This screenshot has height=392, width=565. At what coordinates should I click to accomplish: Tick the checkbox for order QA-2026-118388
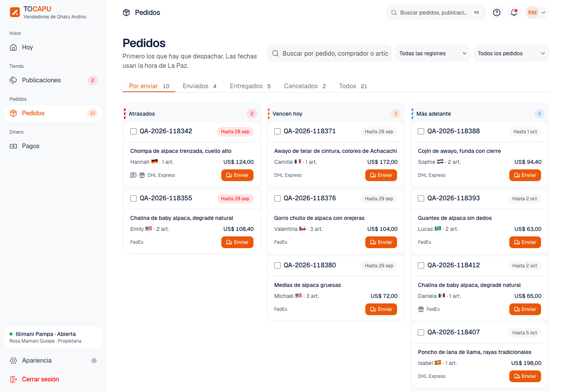(x=421, y=131)
